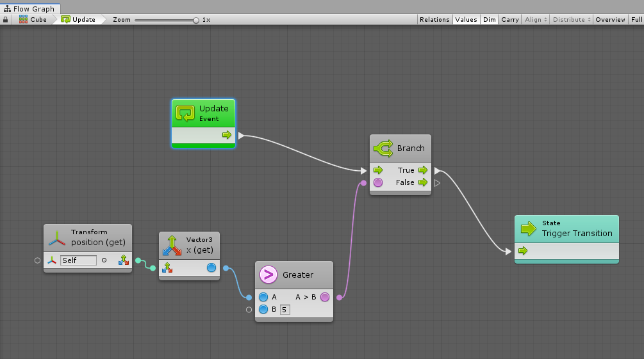Click the B value field in Greater node
Viewport: 644px width, 359px height.
[285, 310]
